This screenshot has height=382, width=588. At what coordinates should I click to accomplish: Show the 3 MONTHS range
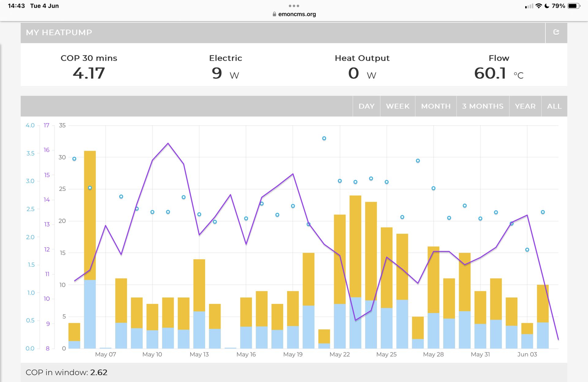[482, 106]
